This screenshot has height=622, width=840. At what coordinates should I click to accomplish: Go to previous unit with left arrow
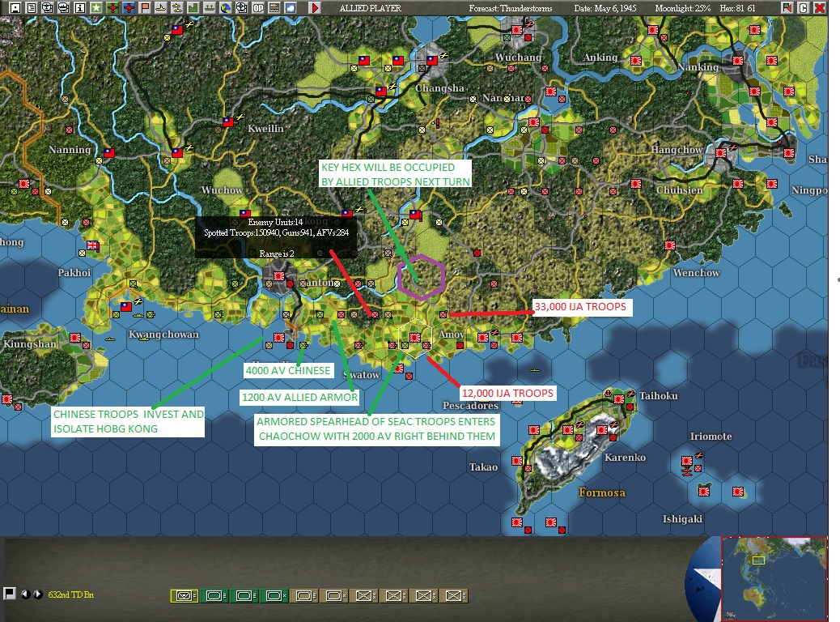(25, 594)
